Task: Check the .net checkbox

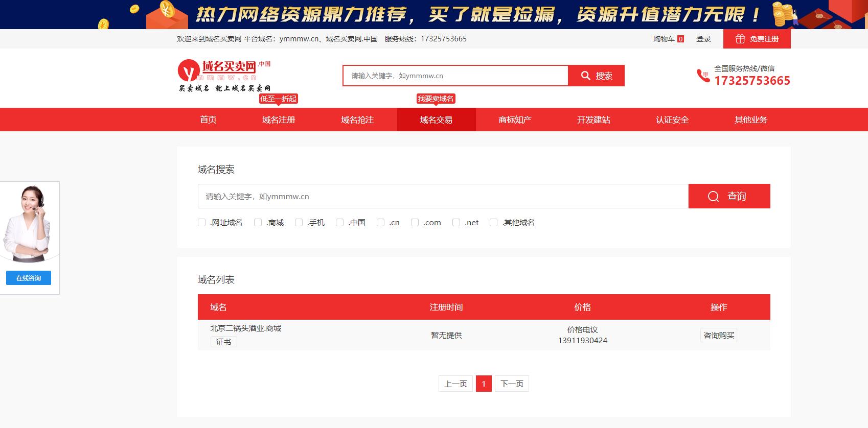Action: tap(456, 223)
